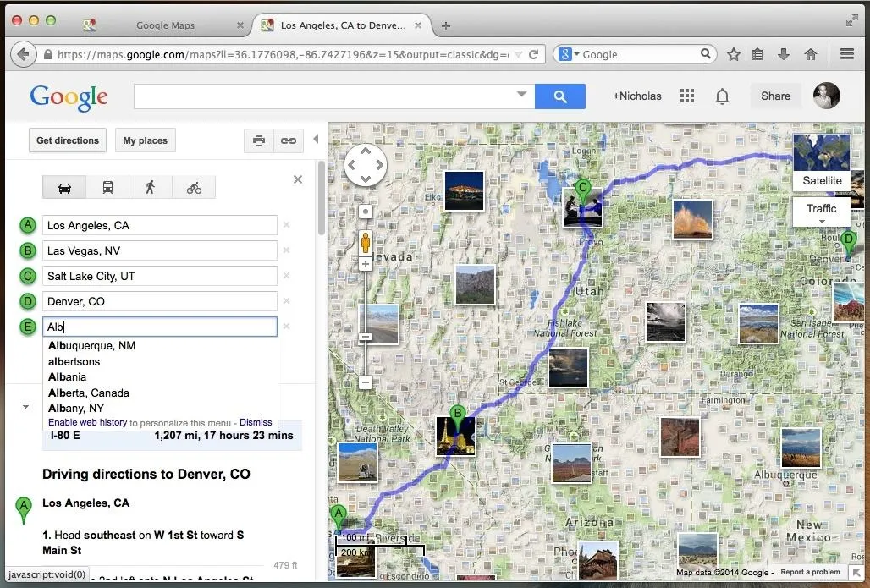
Task: Select the bicycling travel mode
Action: coord(194,188)
